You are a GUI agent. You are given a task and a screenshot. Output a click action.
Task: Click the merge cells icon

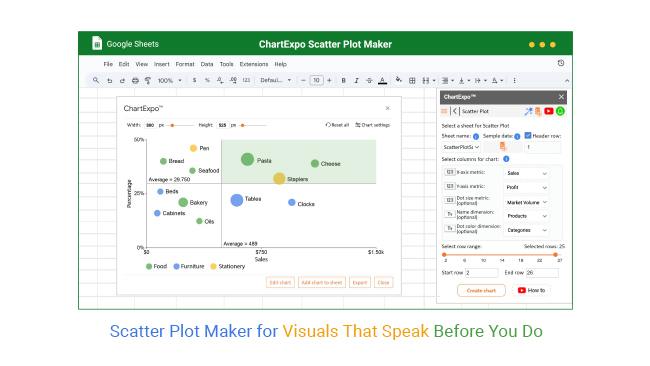tap(426, 80)
